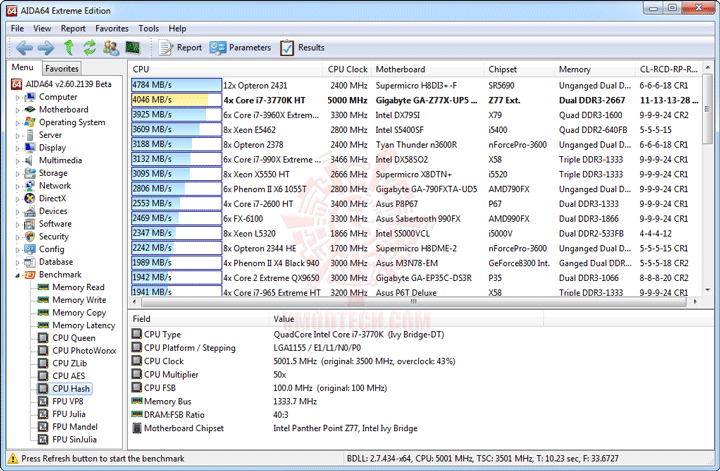Screen dimensions: 720x471
Task: Open the Results toolbar button
Action: [x=302, y=48]
